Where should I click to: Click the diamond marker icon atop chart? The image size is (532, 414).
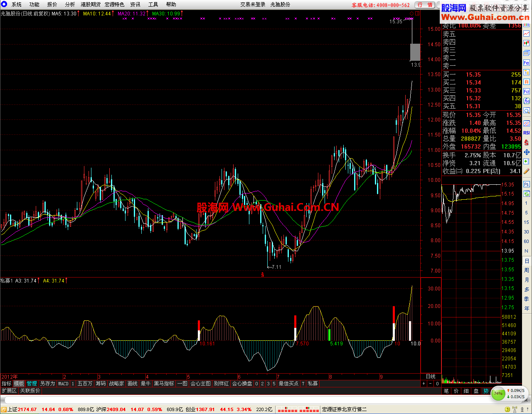(412, 13)
